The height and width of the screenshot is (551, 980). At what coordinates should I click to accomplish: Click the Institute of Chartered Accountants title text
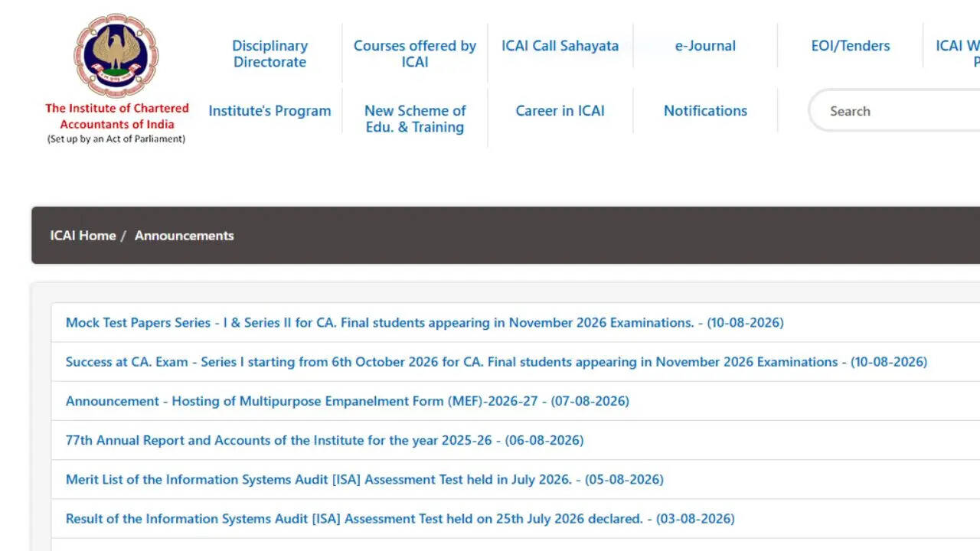click(116, 116)
